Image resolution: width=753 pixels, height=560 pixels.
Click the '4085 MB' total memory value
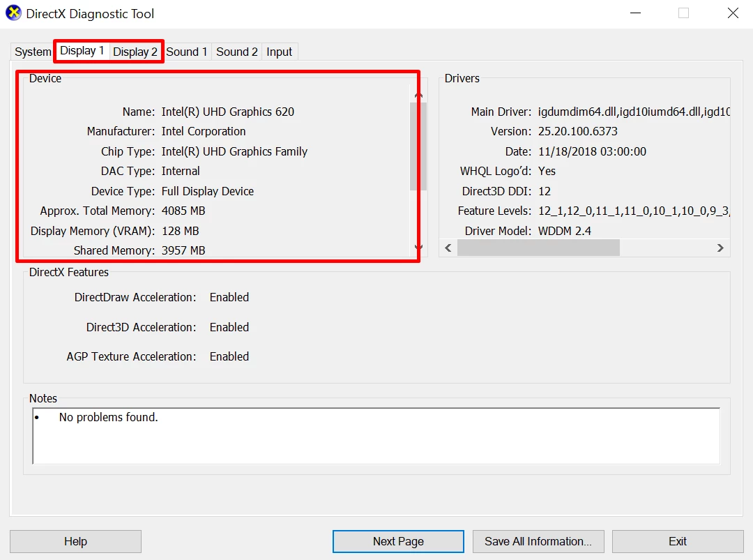coord(183,211)
